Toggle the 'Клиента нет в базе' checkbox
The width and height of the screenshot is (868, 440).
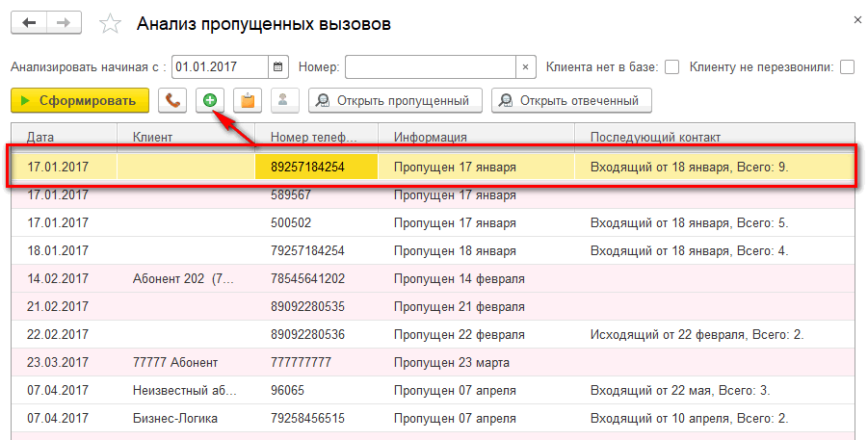(x=672, y=67)
